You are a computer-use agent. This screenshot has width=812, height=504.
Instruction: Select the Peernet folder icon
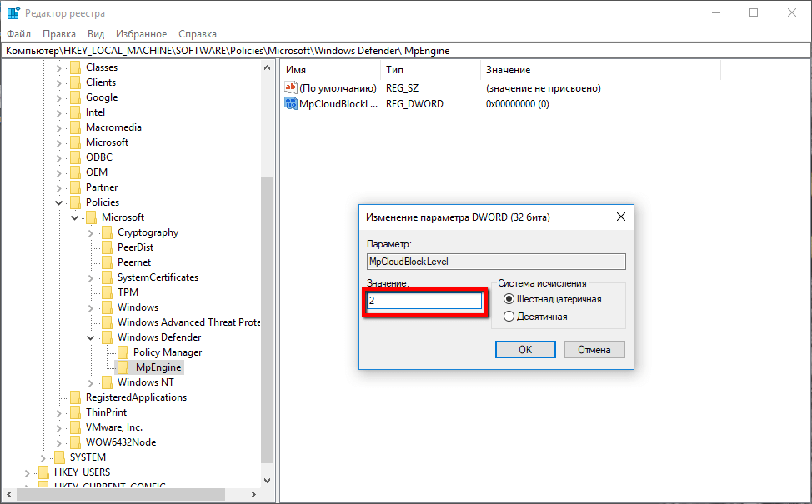[108, 262]
